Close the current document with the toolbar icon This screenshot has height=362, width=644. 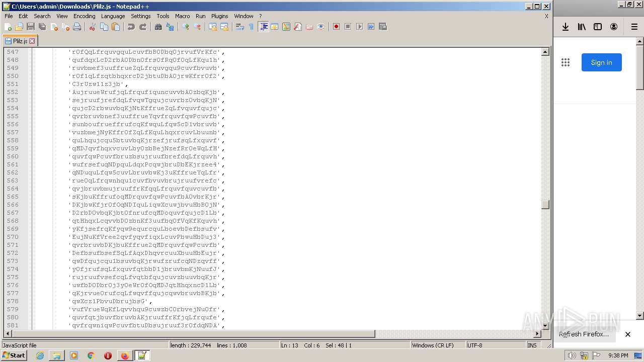click(x=54, y=27)
